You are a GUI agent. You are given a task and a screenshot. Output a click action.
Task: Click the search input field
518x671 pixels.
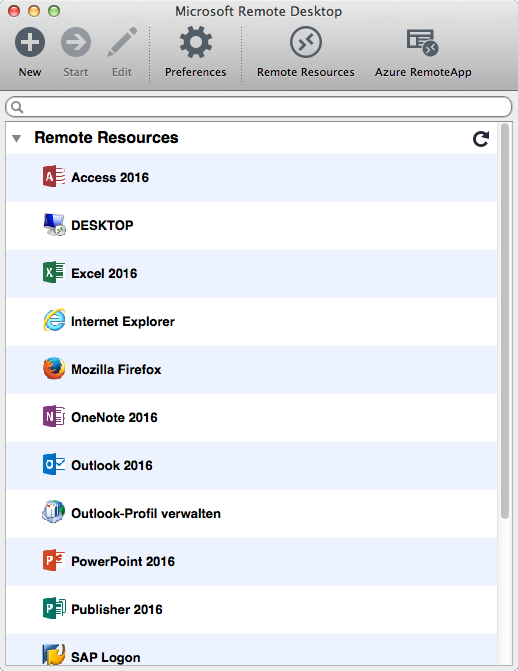point(259,107)
